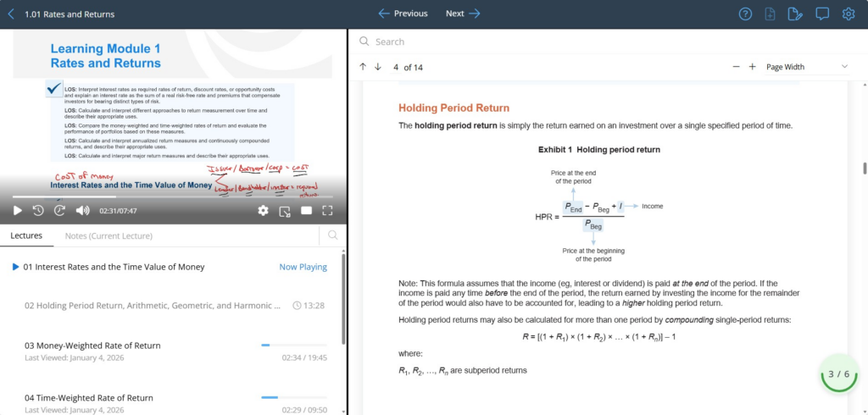Mute the video volume speaker icon

pos(82,210)
